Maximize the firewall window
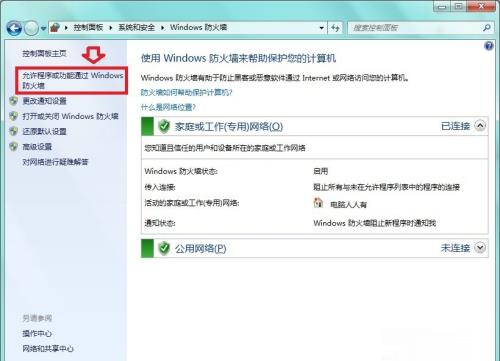The height and width of the screenshot is (361, 500). coord(459,6)
